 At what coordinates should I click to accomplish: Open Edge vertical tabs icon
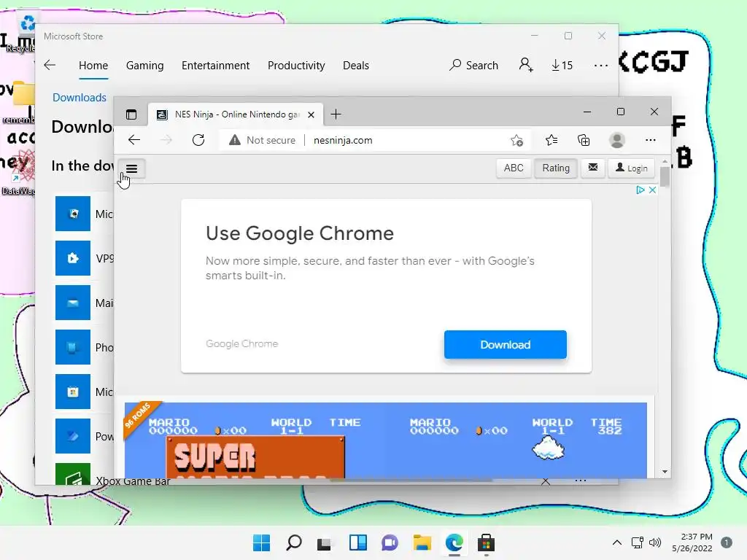pos(131,114)
